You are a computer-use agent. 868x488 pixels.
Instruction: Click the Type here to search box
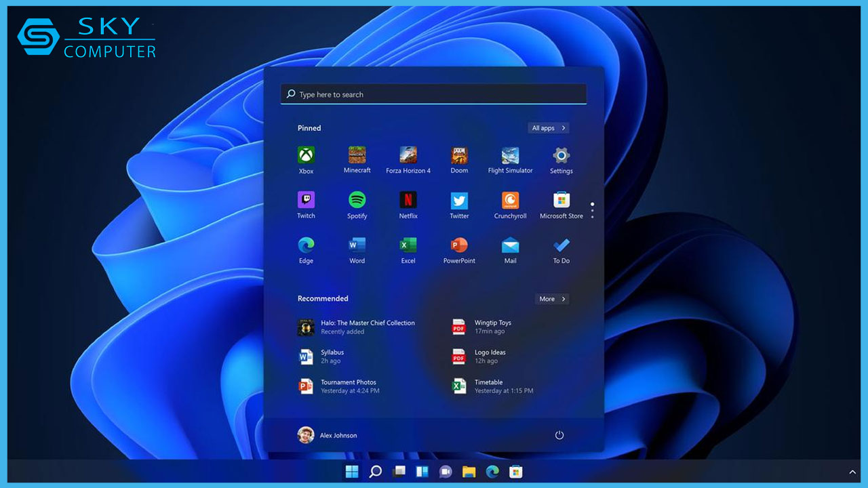[433, 94]
